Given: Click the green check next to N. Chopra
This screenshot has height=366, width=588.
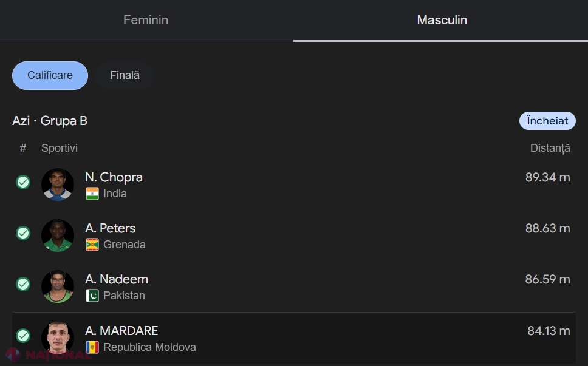Looking at the screenshot, I should coord(23,183).
